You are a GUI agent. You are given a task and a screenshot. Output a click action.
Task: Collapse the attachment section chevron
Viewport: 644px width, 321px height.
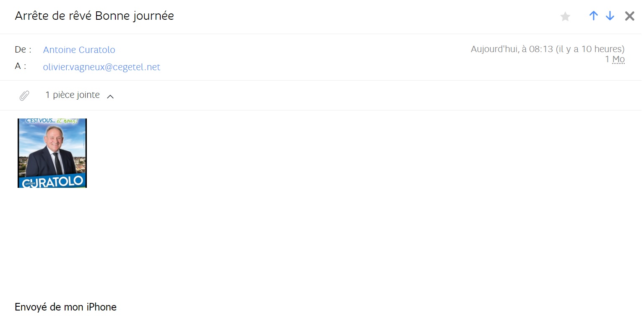[x=110, y=96]
